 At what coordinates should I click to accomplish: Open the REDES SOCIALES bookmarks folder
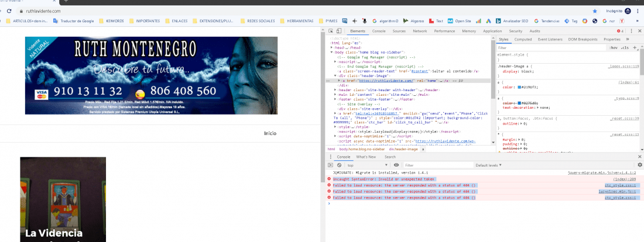258,21
